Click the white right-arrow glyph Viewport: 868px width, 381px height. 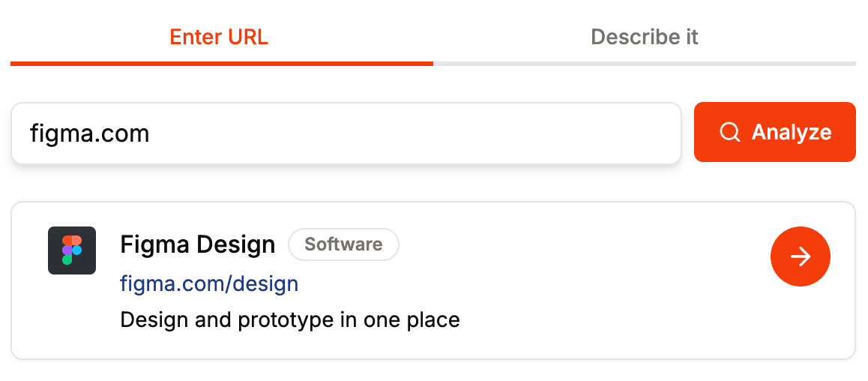coord(801,257)
